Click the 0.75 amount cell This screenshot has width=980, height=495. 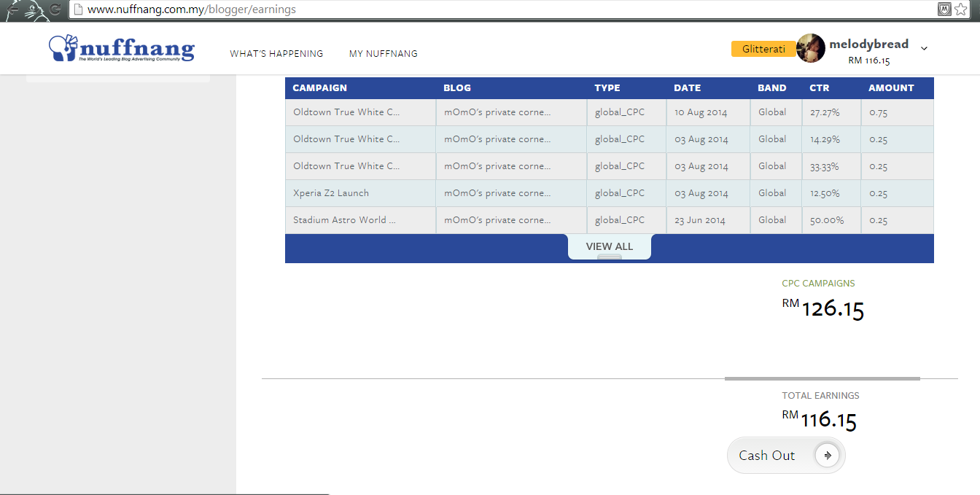click(898, 112)
